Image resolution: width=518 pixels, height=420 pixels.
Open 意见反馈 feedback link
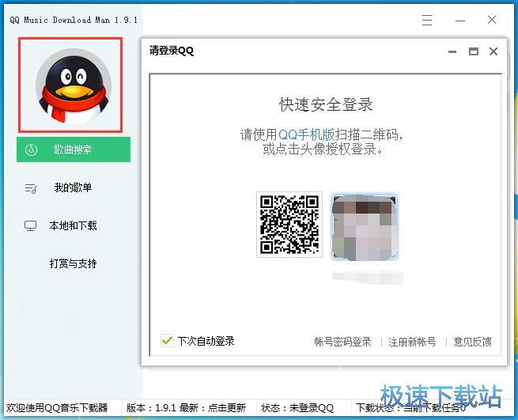472,342
